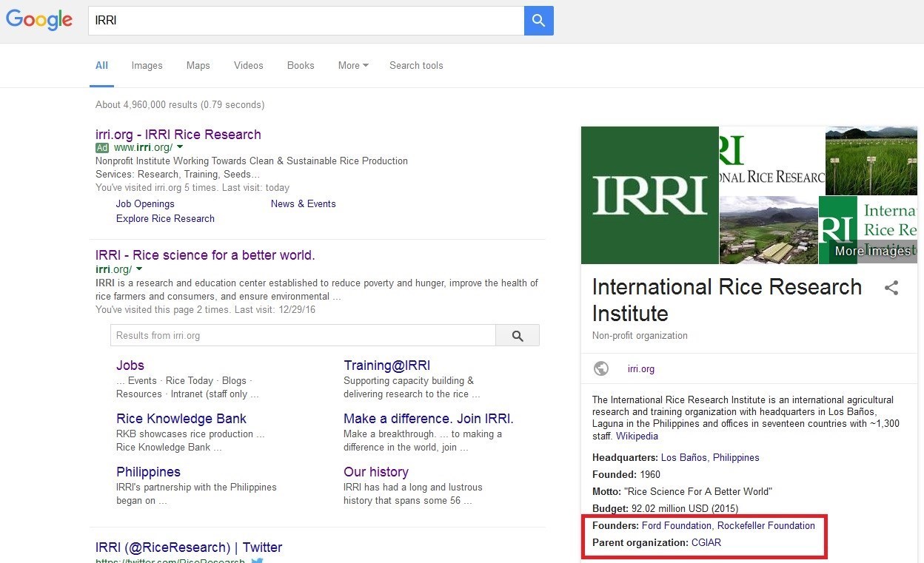Open the Rice Knowledge Bank sitelink
This screenshot has height=563, width=924.
[181, 419]
